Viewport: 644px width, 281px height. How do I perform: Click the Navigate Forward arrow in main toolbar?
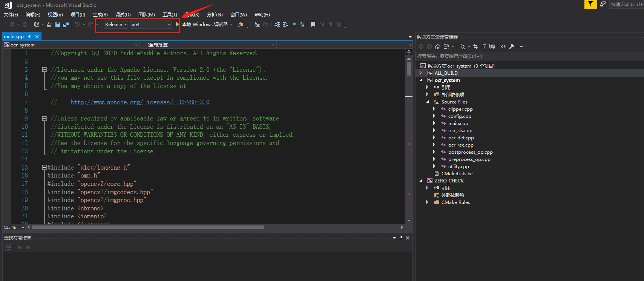(25, 25)
